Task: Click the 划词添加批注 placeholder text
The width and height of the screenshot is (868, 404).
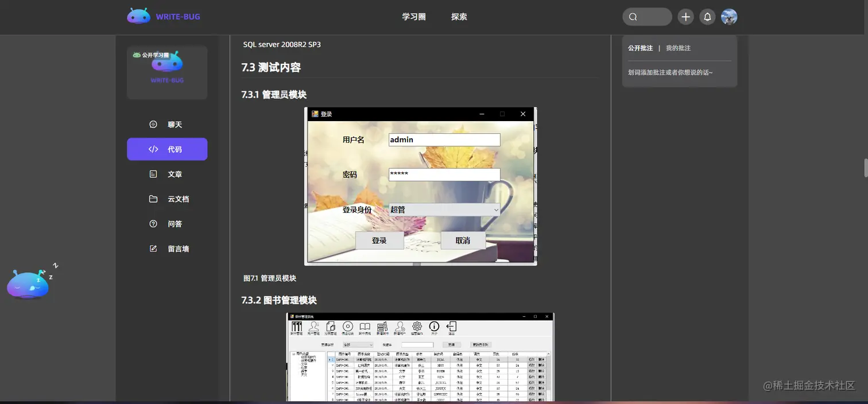Action: coord(671,73)
